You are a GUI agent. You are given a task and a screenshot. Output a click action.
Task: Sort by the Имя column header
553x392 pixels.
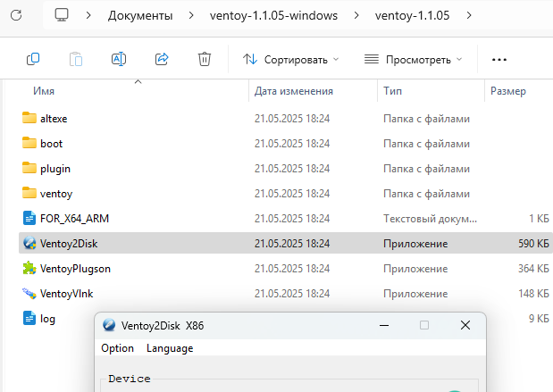44,91
